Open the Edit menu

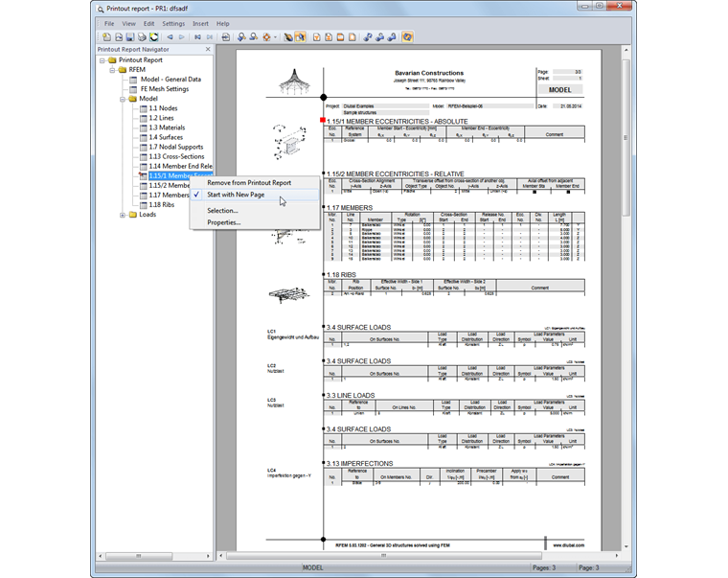click(148, 24)
